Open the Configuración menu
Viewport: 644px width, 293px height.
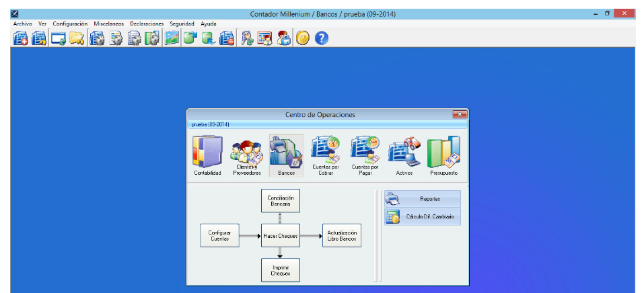tap(70, 24)
